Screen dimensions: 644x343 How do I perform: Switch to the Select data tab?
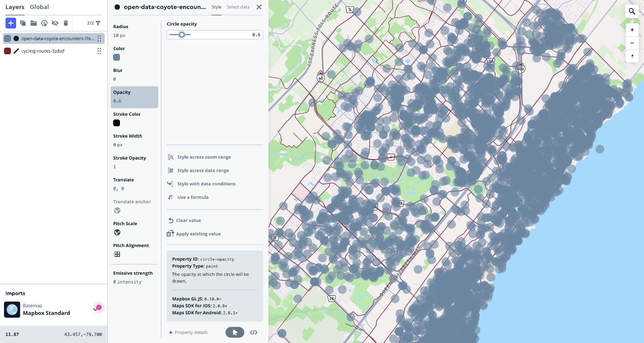[238, 7]
